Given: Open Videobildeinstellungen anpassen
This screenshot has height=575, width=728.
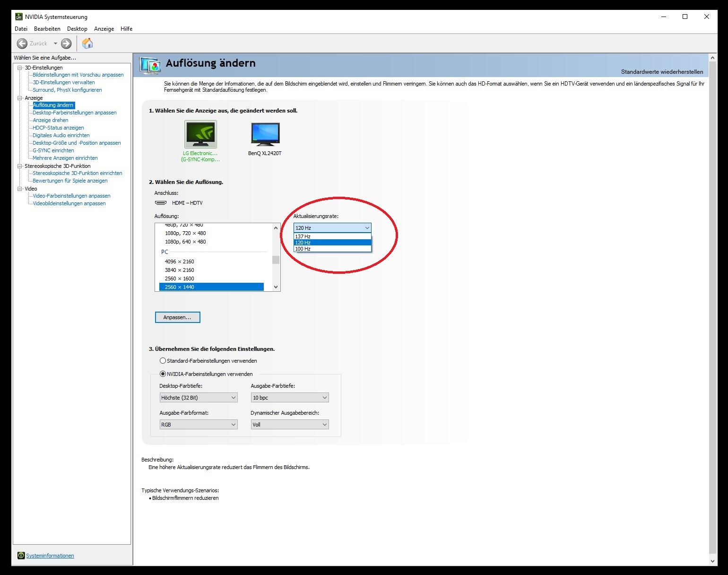Looking at the screenshot, I should pos(69,203).
